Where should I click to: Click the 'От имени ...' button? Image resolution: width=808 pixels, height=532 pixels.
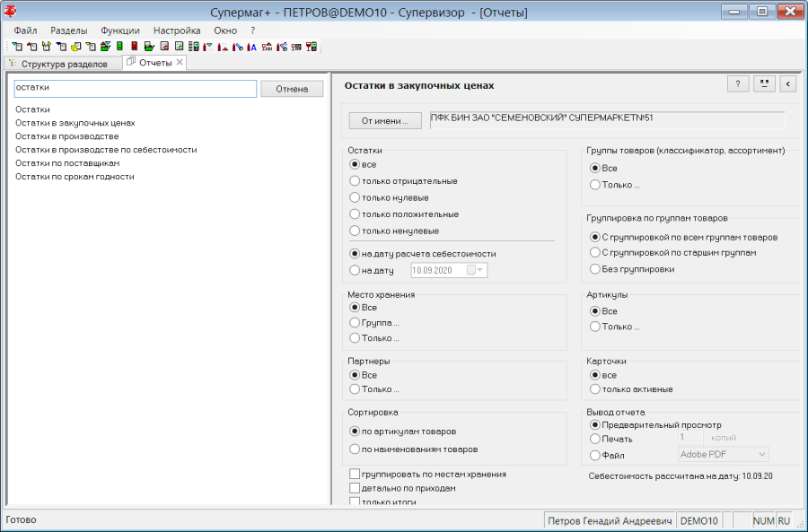point(385,121)
